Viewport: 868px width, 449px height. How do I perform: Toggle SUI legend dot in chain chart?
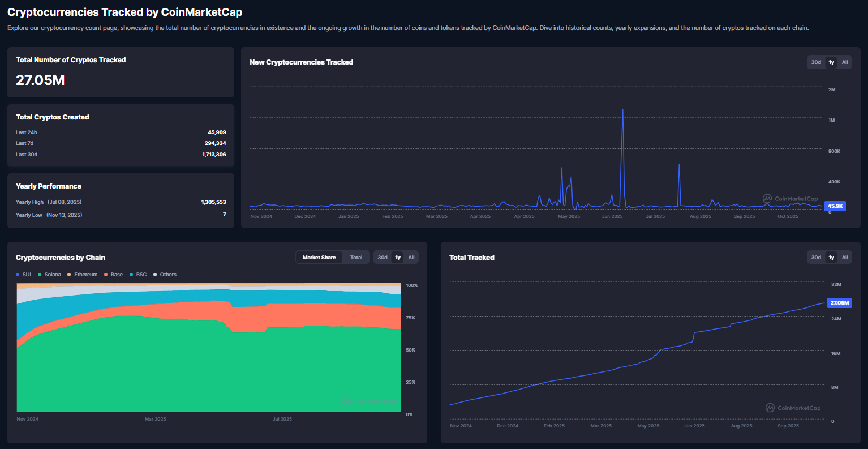[x=19, y=275]
